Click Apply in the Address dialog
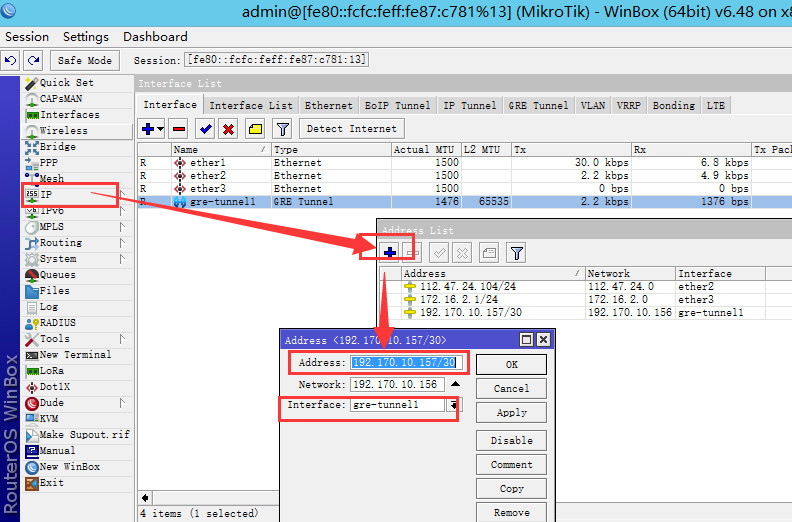 511,413
